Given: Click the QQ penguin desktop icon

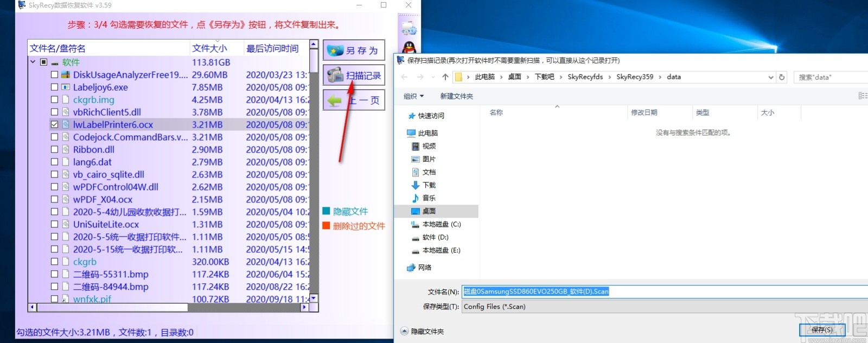Looking at the screenshot, I should pos(409,48).
